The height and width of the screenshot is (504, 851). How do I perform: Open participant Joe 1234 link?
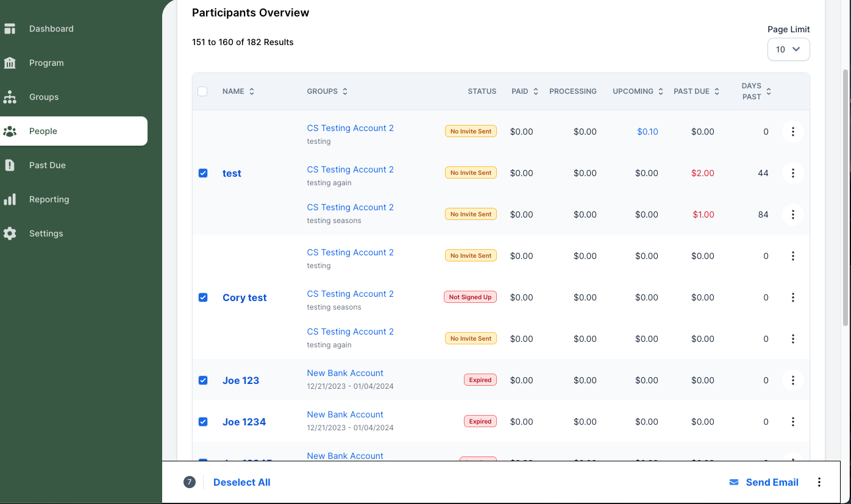(244, 422)
